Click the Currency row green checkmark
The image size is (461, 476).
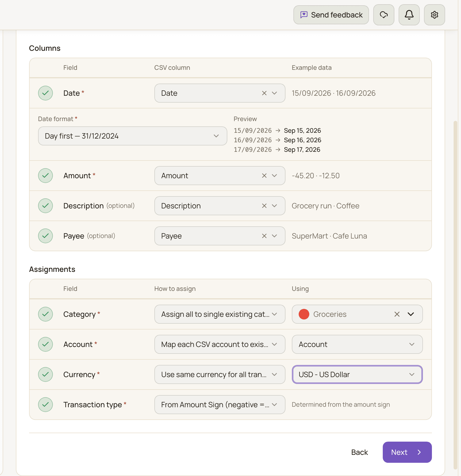pyautogui.click(x=45, y=374)
